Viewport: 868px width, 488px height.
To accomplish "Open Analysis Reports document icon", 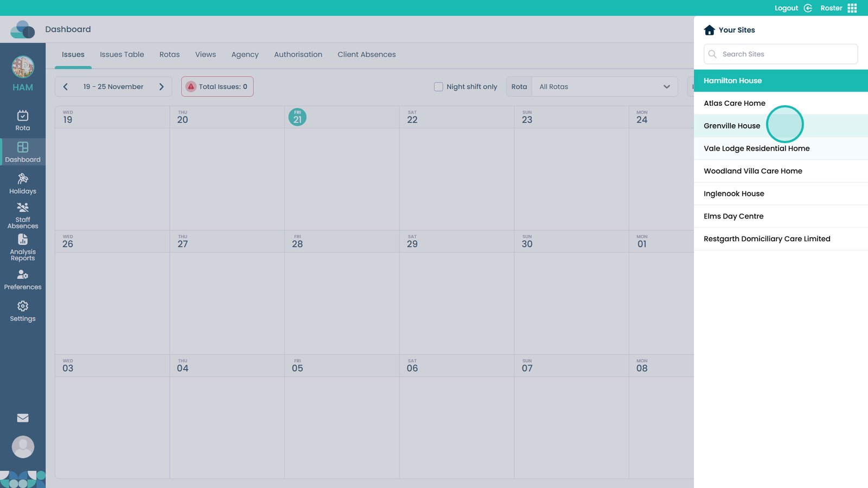I will (x=23, y=239).
